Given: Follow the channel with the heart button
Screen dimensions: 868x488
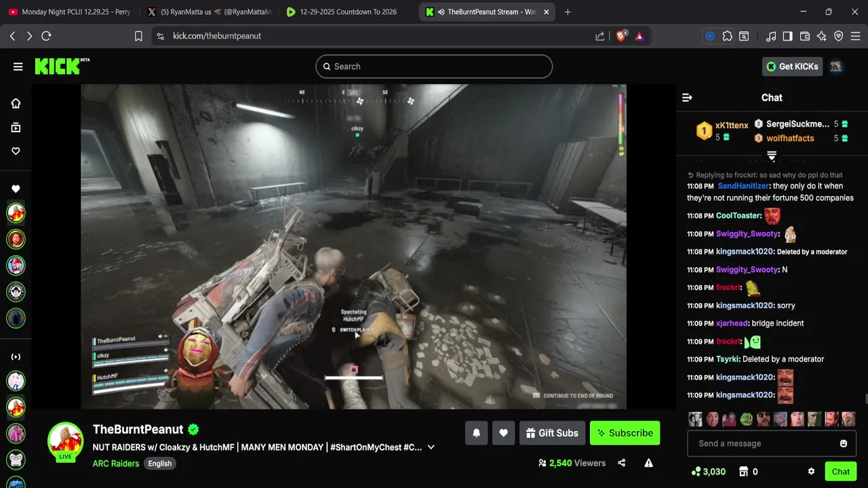Looking at the screenshot, I should pos(503,433).
